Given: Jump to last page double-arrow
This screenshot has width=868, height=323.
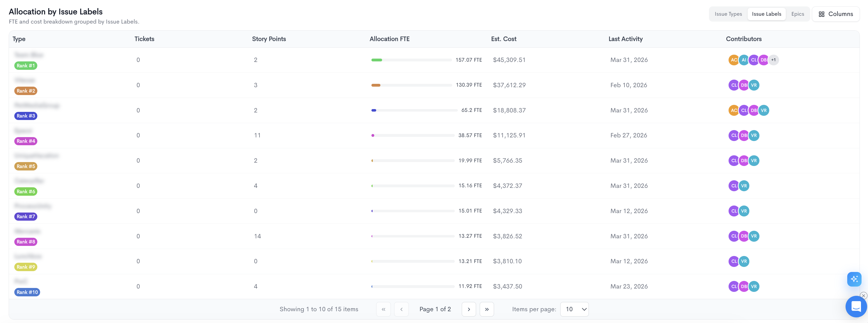Looking at the screenshot, I should 486,309.
